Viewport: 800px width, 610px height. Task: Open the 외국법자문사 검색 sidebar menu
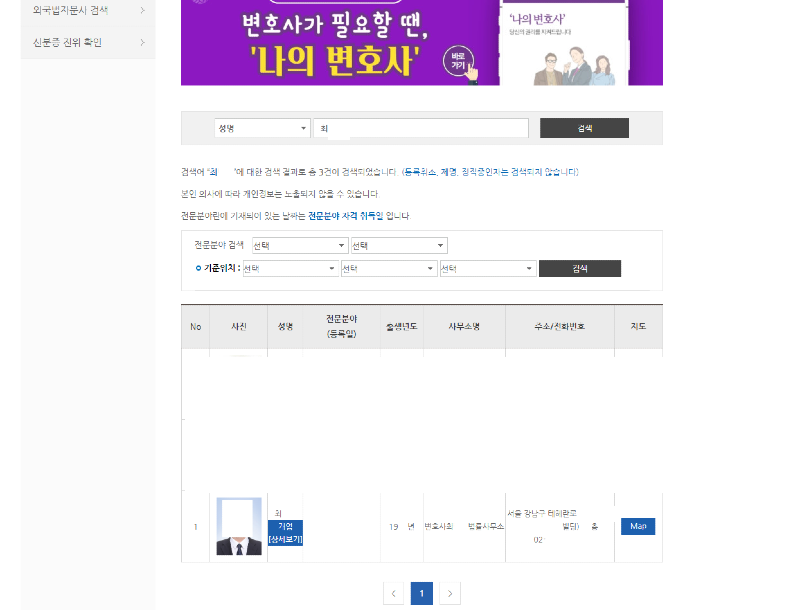coord(70,9)
